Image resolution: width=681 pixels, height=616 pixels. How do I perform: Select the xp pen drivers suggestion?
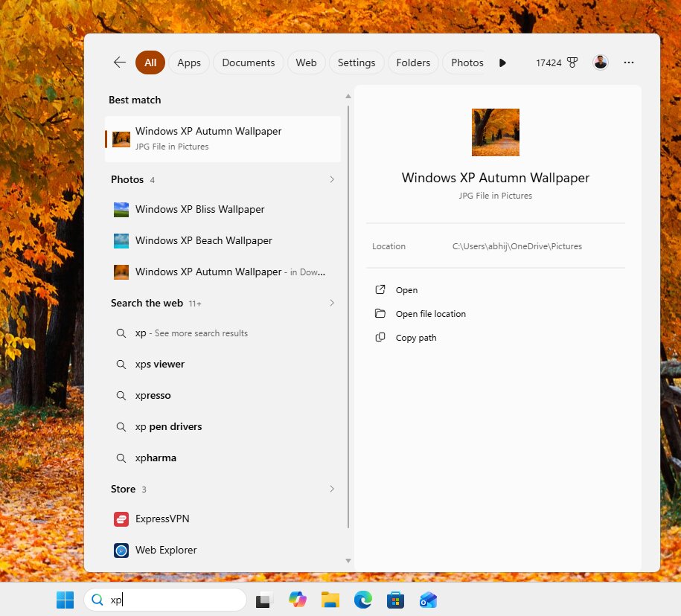[223, 427]
